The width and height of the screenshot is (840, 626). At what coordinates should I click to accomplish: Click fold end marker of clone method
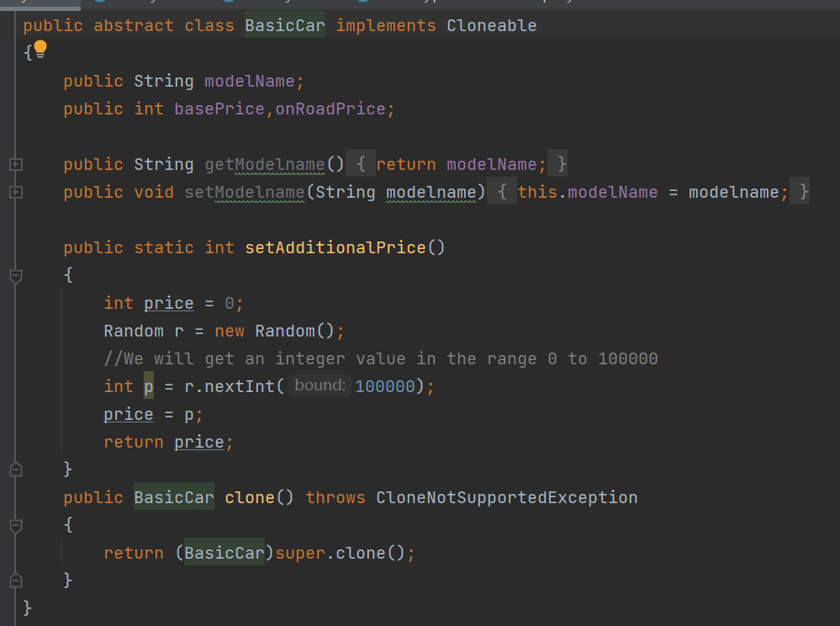point(15,581)
